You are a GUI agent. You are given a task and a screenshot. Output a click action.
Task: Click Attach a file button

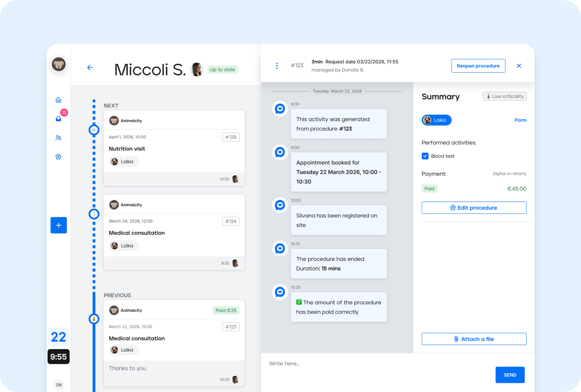click(474, 339)
